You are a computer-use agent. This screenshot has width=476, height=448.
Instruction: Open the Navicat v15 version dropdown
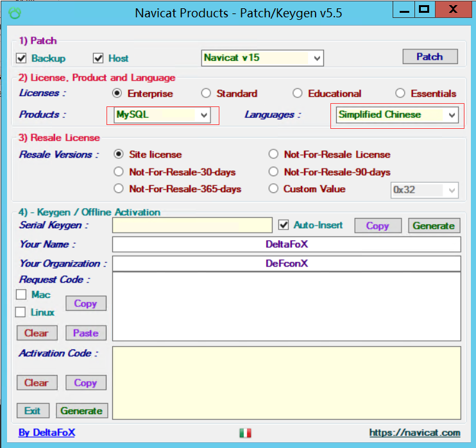[262, 58]
